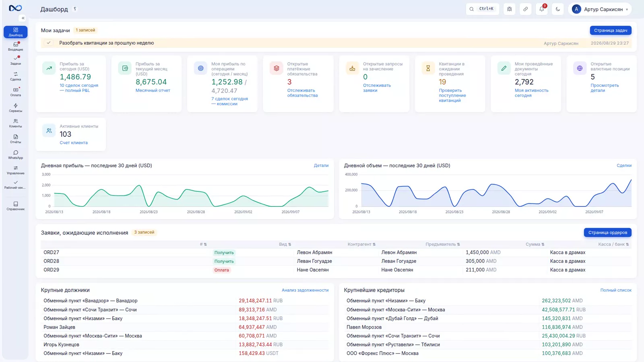Open Полный список of creditors
644x362 pixels.
pyautogui.click(x=616, y=290)
